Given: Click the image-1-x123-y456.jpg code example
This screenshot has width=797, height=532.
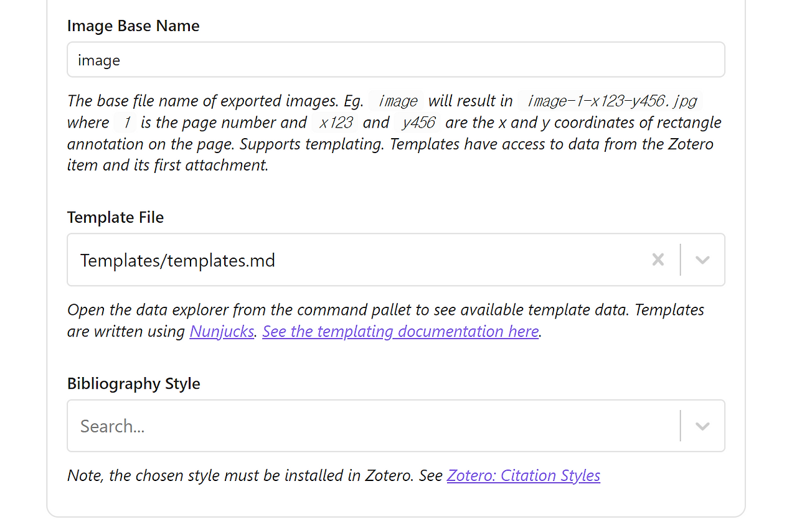Looking at the screenshot, I should tap(611, 101).
